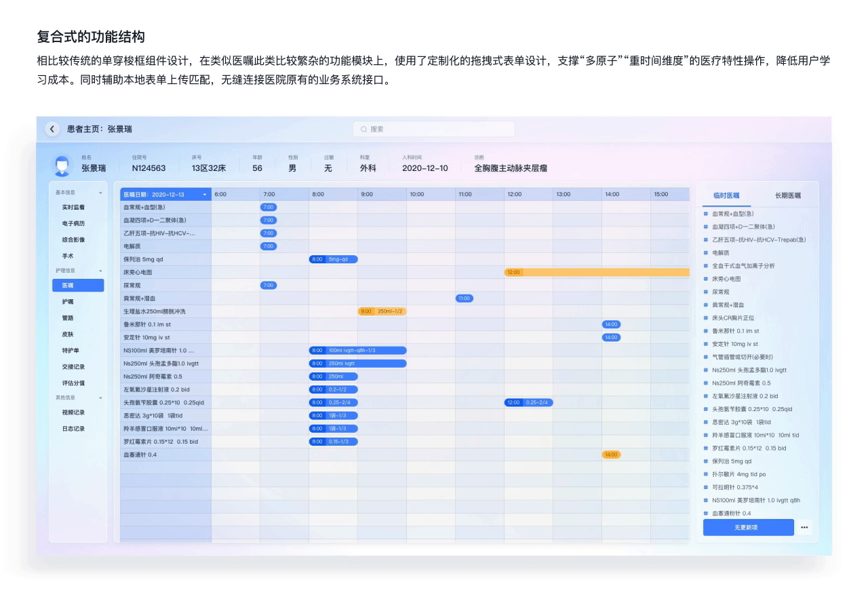The image size is (868, 597).
Task: Select the 14:00 marker on 安定针 row
Action: coord(611,337)
